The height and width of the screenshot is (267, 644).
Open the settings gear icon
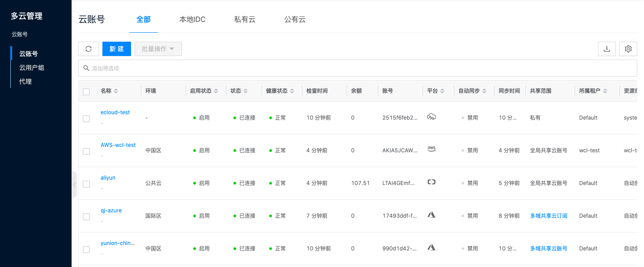pos(628,49)
